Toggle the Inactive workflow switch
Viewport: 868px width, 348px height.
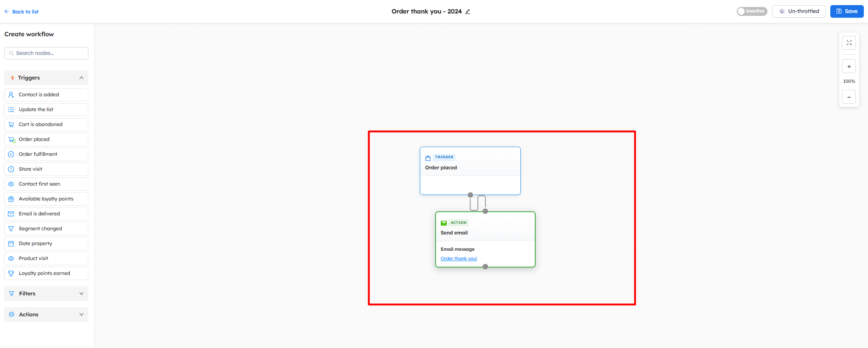751,11
